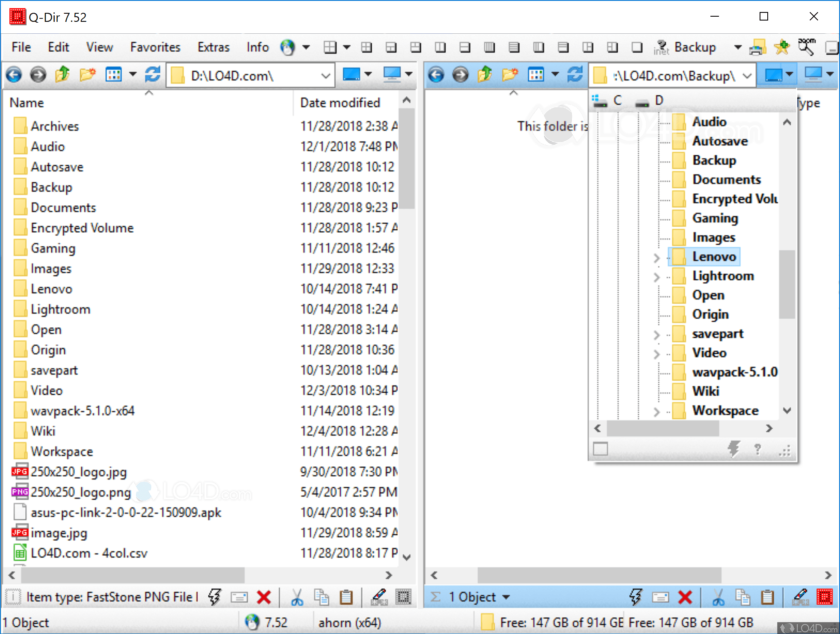Delete the selected item with the red X

[264, 596]
